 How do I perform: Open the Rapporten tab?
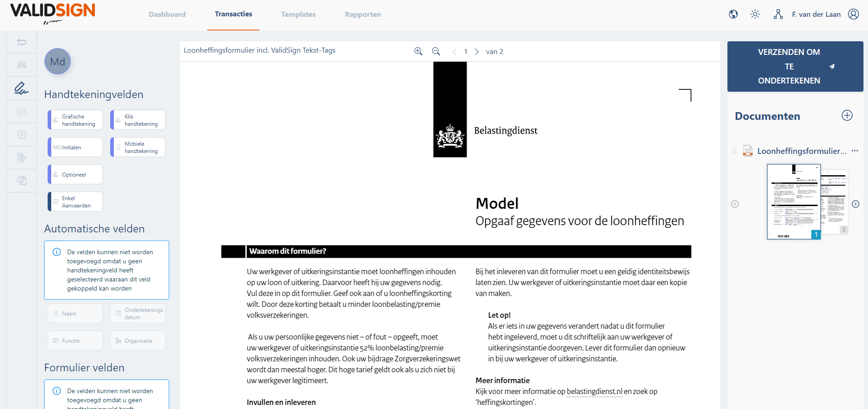363,15
